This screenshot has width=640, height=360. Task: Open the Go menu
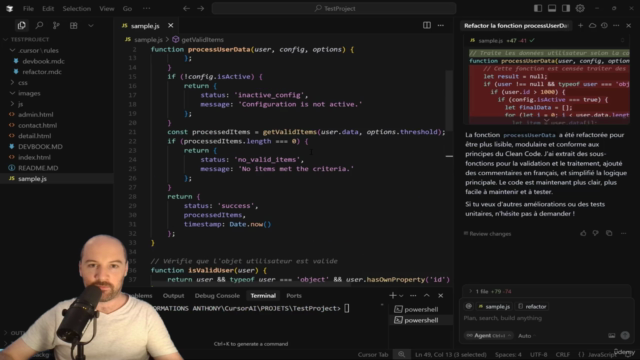coord(127,9)
